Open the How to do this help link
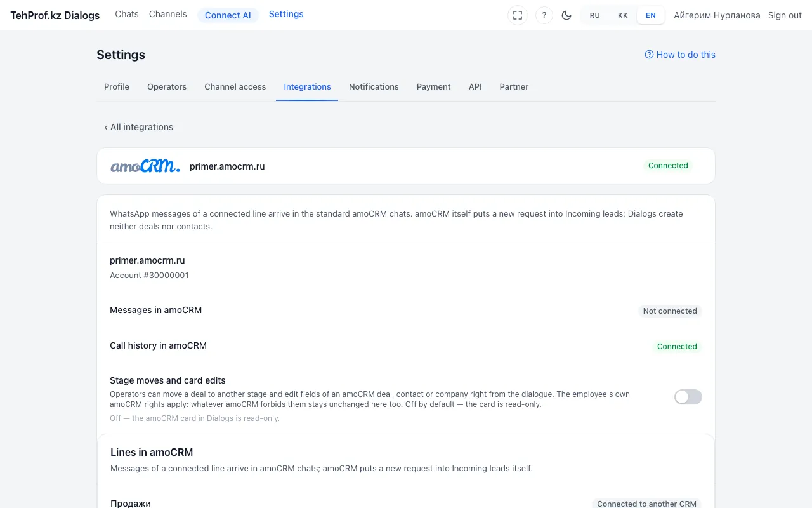 (680, 55)
